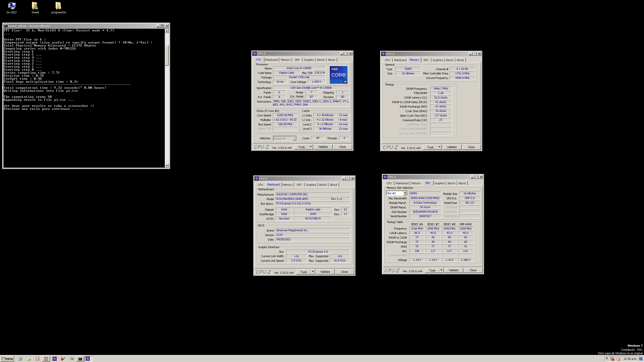644x362 pixels.
Task: Switch to the command prompt taskbar item
Action: tap(80, 359)
